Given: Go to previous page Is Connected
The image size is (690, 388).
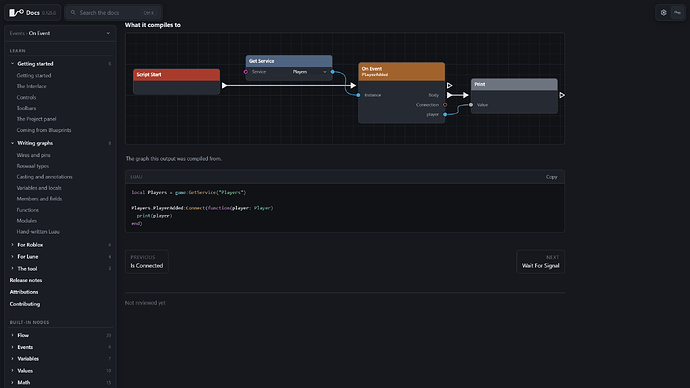Looking at the screenshot, I should click(147, 262).
